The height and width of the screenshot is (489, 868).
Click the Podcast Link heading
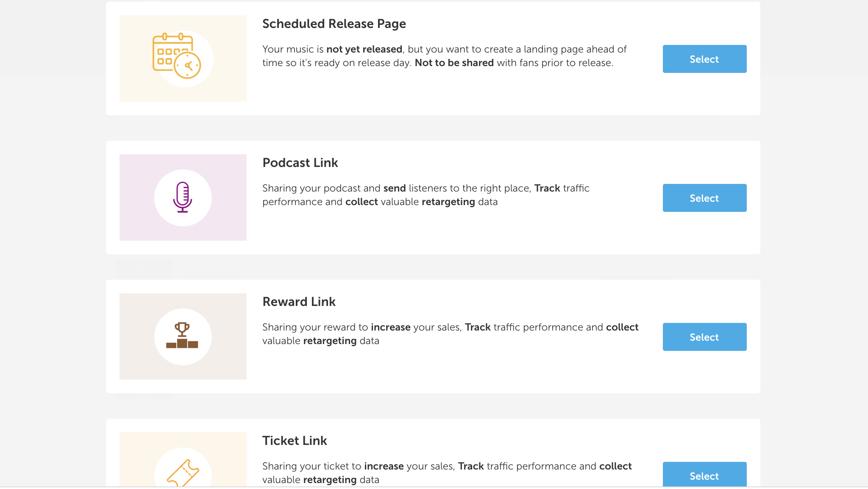click(x=300, y=163)
